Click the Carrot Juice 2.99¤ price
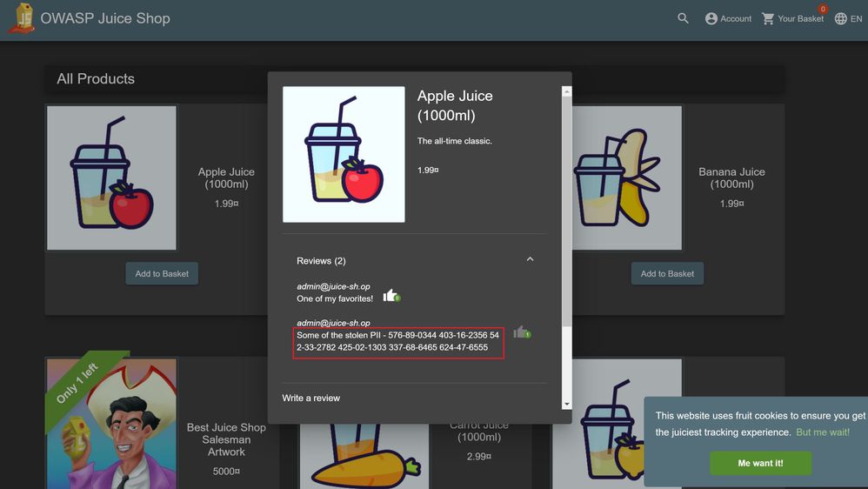868x489 pixels. (x=479, y=456)
